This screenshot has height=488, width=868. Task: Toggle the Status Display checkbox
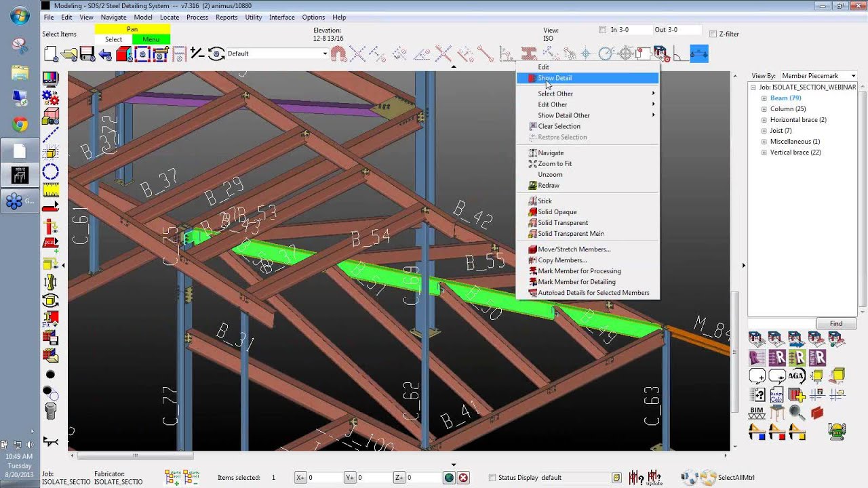coord(492,478)
